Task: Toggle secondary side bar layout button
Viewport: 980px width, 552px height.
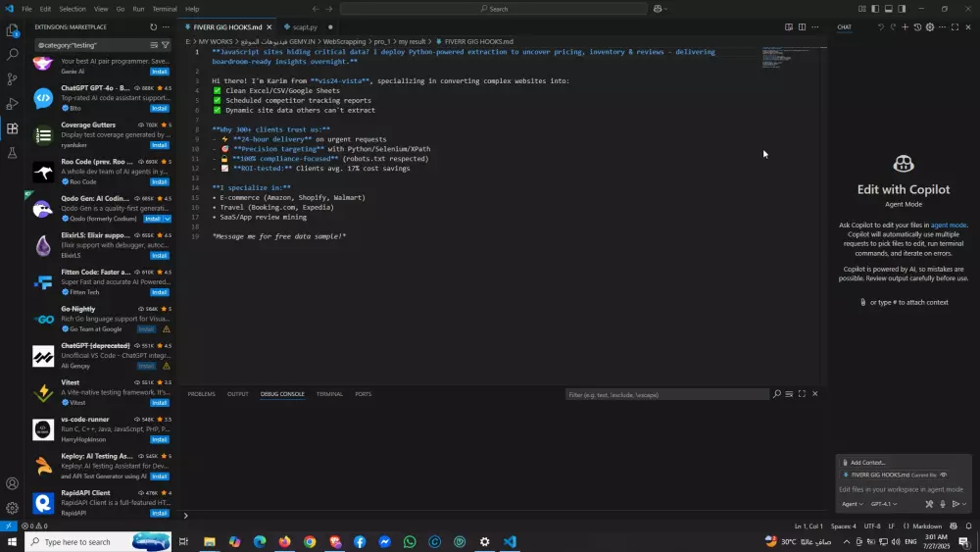Action: click(902, 9)
